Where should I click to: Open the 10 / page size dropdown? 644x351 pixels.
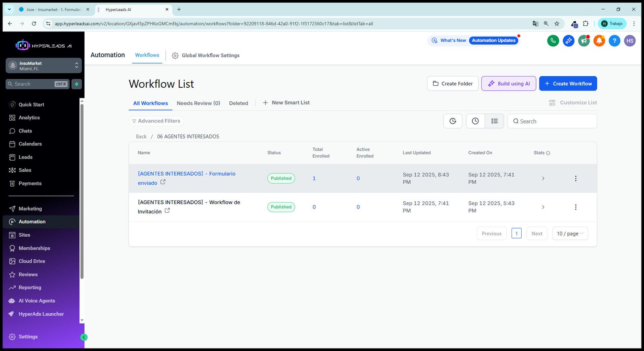[570, 233]
